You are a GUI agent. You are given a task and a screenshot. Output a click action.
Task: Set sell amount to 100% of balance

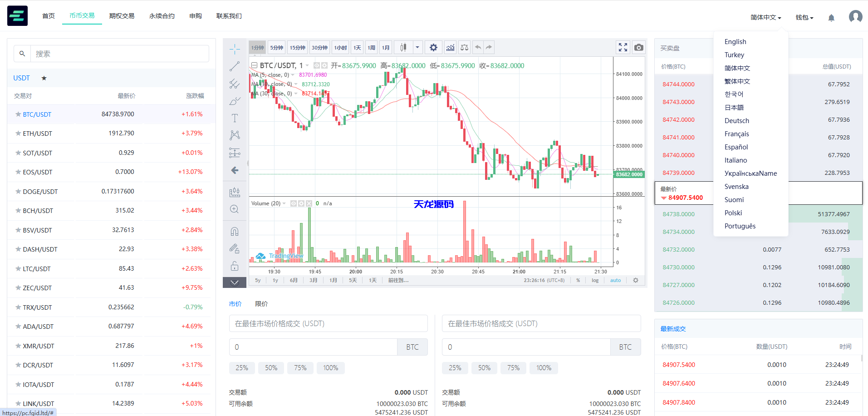(544, 368)
